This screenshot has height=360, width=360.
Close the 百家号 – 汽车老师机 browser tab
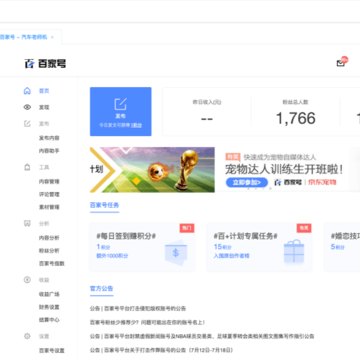pyautogui.click(x=52, y=37)
